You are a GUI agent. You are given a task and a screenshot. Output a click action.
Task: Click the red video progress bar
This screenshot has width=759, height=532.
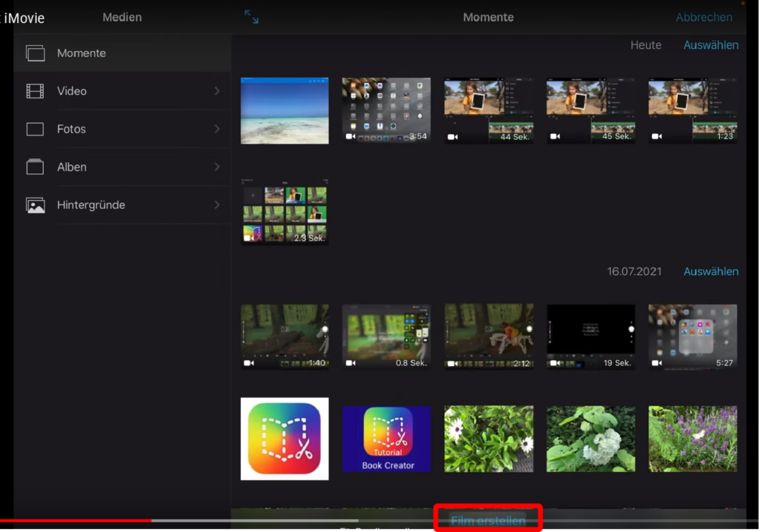(x=74, y=521)
